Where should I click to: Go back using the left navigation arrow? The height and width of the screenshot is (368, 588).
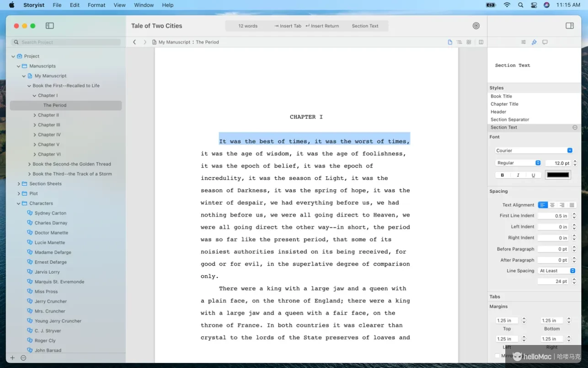click(135, 42)
